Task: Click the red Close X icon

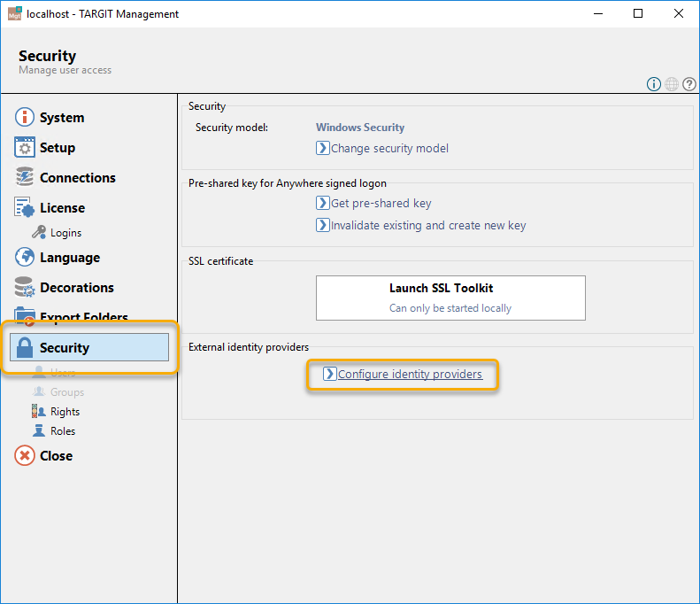Action: [25, 456]
